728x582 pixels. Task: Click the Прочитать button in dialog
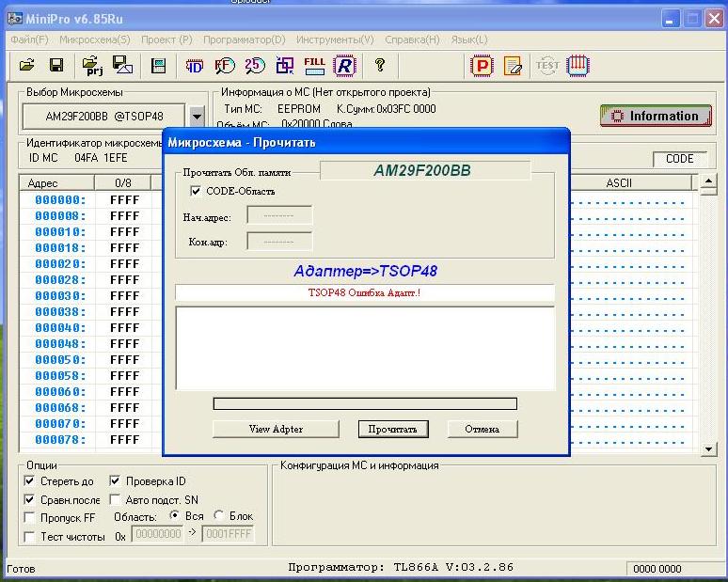pos(393,429)
